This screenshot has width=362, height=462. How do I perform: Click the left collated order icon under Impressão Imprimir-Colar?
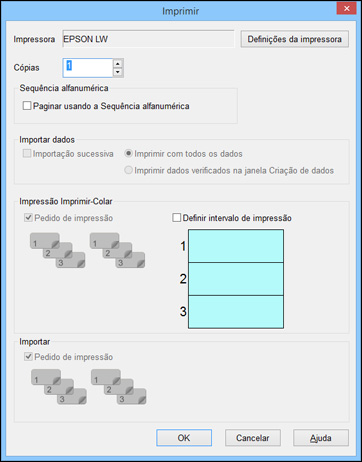point(58,250)
